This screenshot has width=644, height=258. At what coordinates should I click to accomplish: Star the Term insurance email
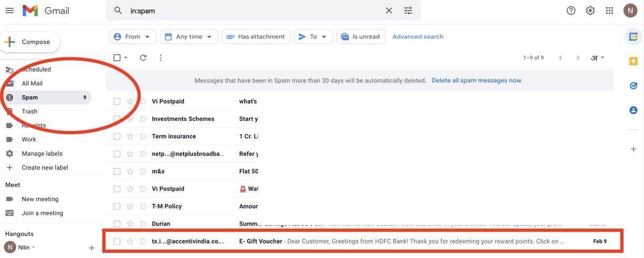pyautogui.click(x=130, y=137)
